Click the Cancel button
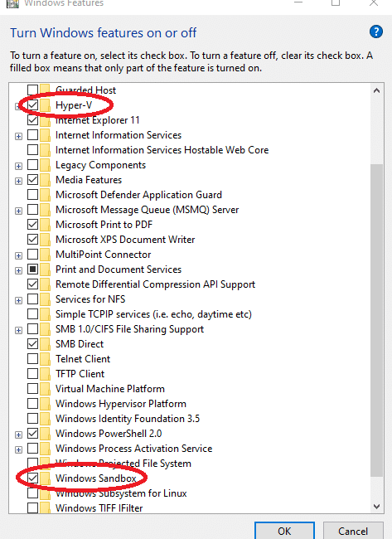This screenshot has height=539, width=392. [x=353, y=531]
